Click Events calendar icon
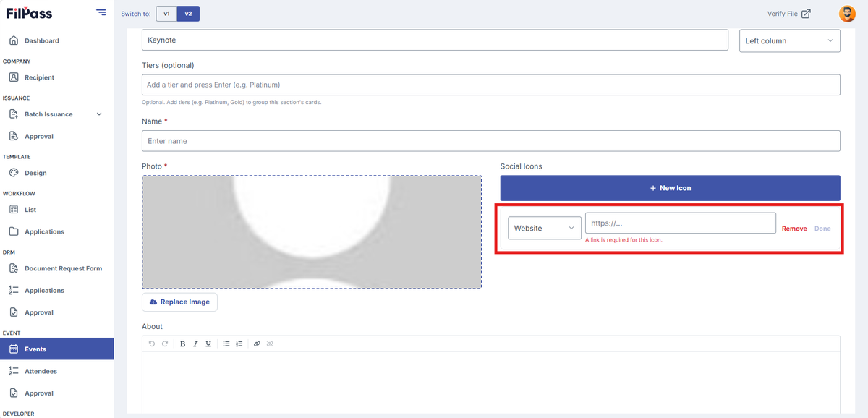Screen dimensions: 868x418 tap(14, 349)
